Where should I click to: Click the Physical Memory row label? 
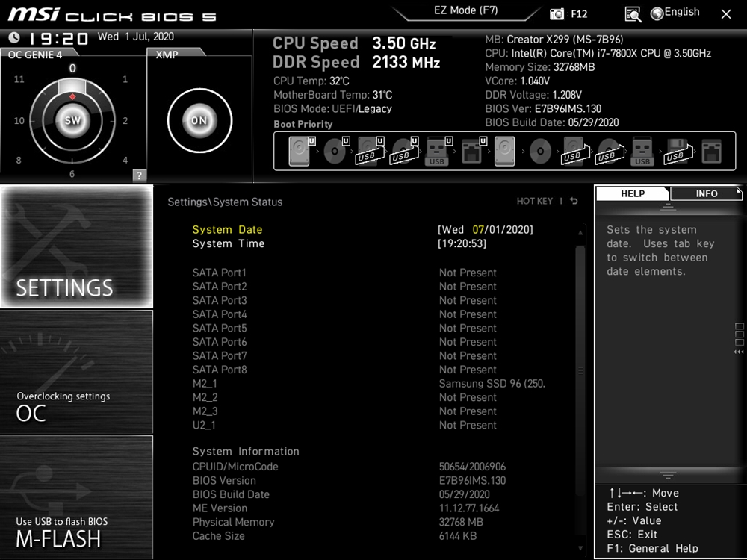233,522
